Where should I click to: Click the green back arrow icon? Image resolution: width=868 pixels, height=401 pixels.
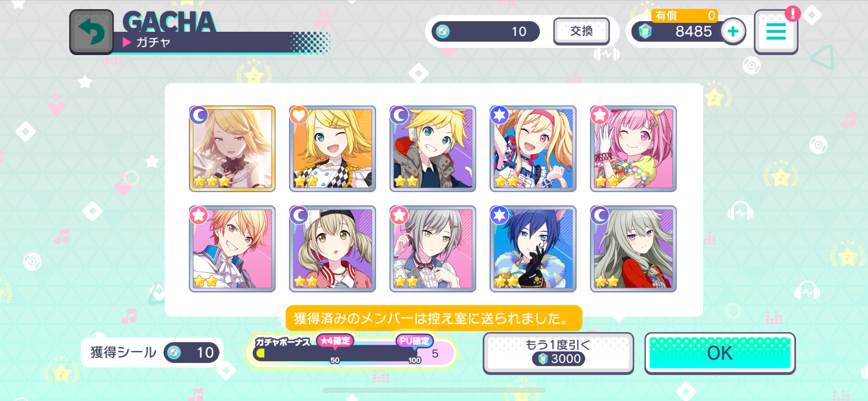[x=92, y=32]
